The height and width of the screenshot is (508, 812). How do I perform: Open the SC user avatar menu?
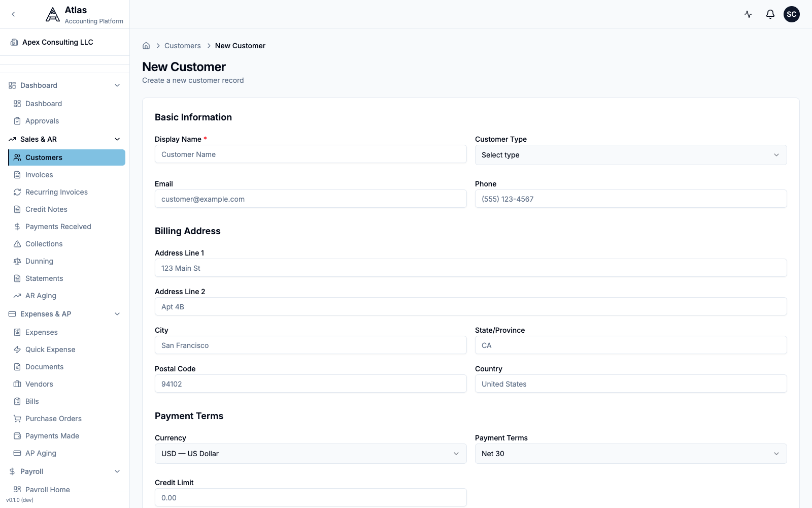coord(792,14)
